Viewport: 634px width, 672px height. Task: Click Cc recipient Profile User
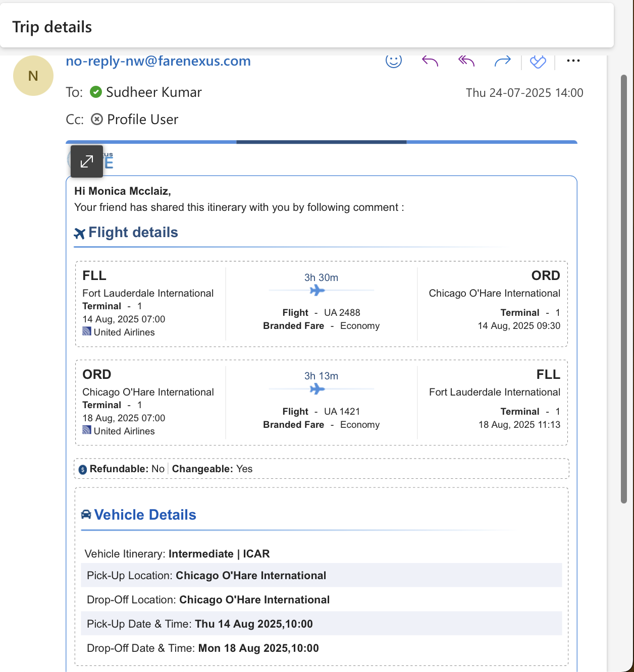pos(143,119)
